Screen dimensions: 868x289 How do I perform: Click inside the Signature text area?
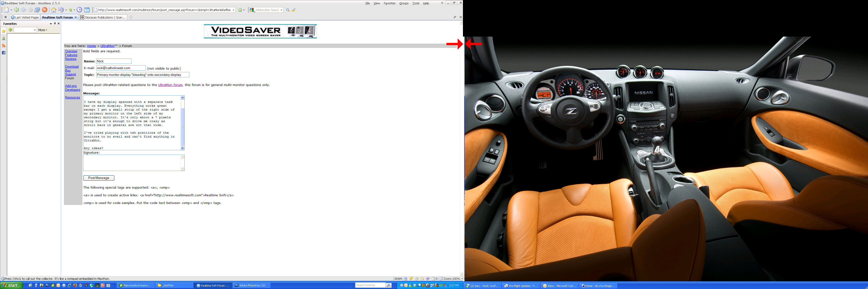coord(132,163)
